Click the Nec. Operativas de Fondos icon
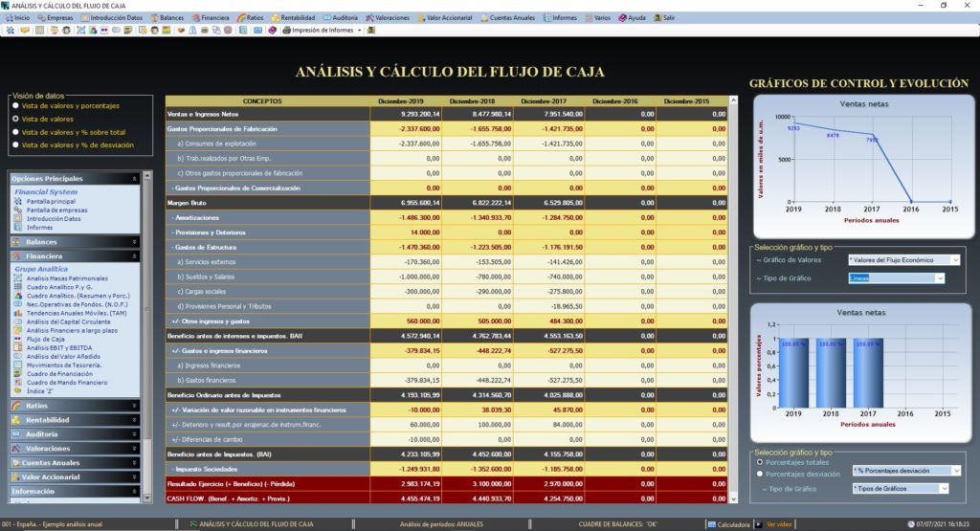Image resolution: width=980 pixels, height=531 pixels. 17,305
